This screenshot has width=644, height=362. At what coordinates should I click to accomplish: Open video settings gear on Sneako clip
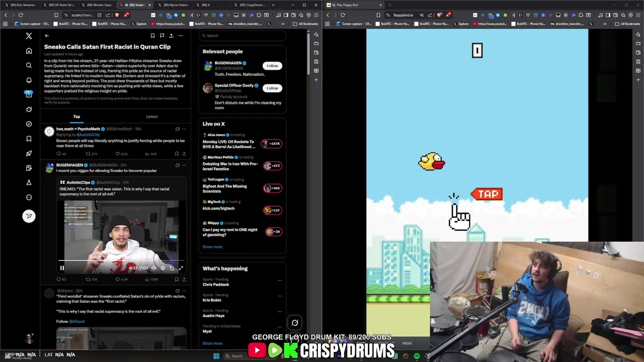pos(163,268)
